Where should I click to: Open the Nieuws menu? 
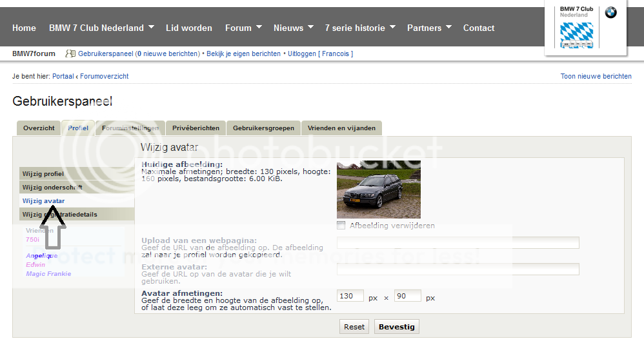(288, 28)
